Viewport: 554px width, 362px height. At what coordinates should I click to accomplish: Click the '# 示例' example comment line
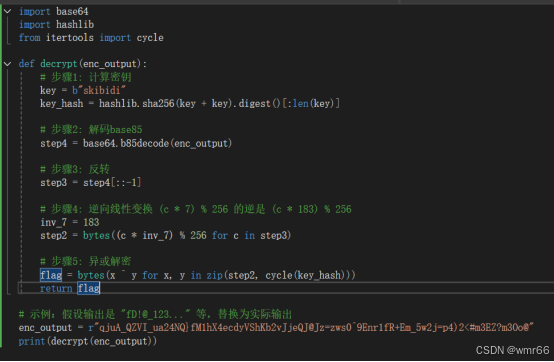[x=155, y=314]
